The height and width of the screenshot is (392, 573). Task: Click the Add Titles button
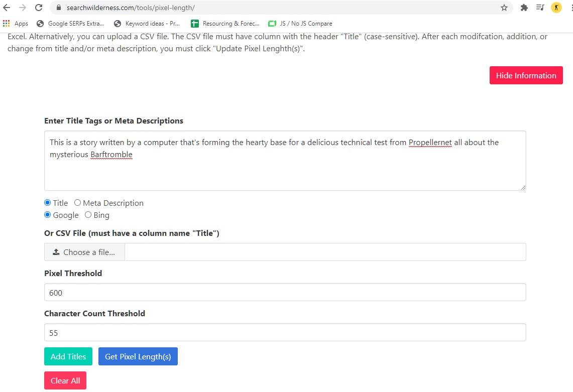tap(68, 356)
